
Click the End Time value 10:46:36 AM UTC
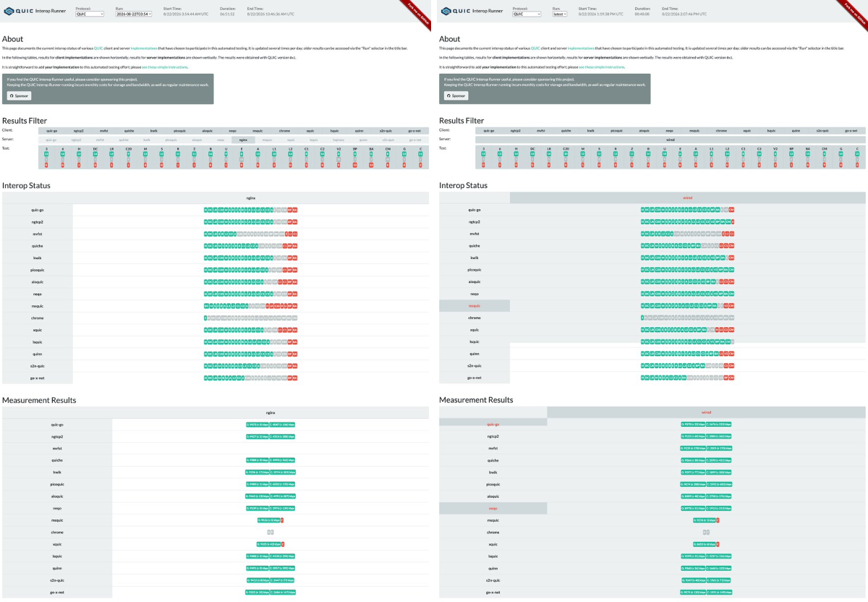click(269, 14)
